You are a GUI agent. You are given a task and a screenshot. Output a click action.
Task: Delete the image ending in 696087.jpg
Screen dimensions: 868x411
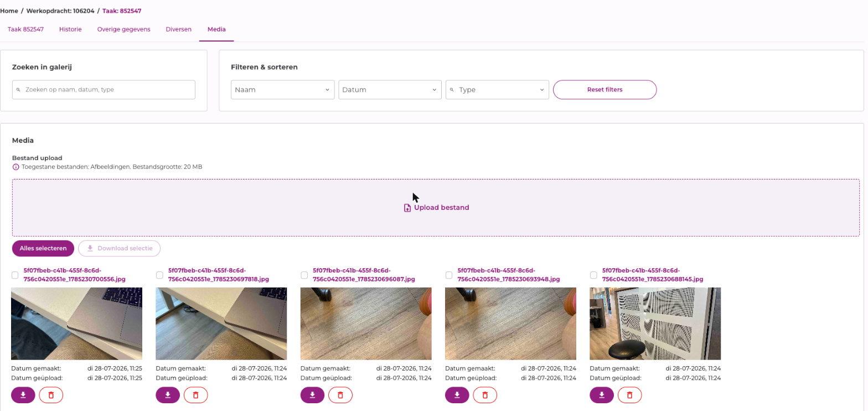pos(340,395)
